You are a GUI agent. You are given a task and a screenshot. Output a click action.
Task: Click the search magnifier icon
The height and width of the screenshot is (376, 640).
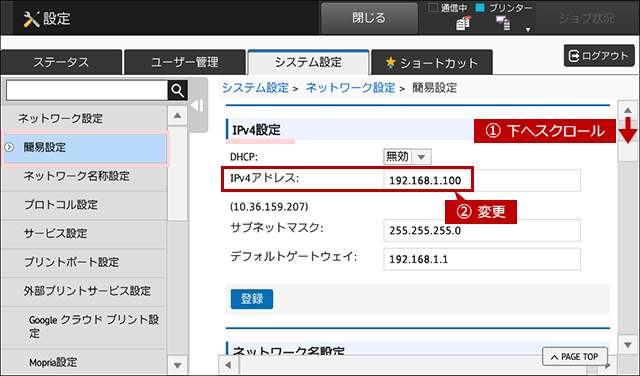(x=178, y=90)
